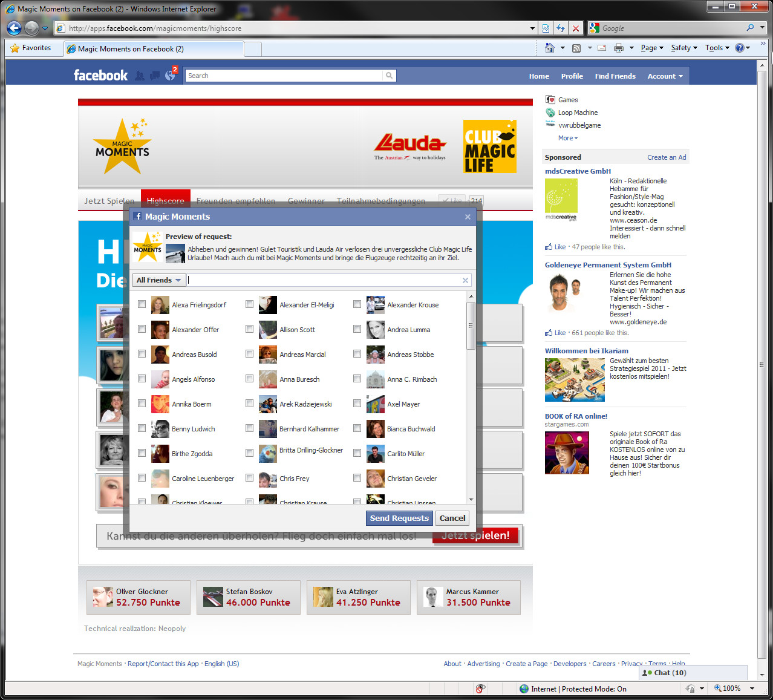
Task: Open the mdsCreative GmbH sponsored link
Action: pyautogui.click(x=578, y=171)
